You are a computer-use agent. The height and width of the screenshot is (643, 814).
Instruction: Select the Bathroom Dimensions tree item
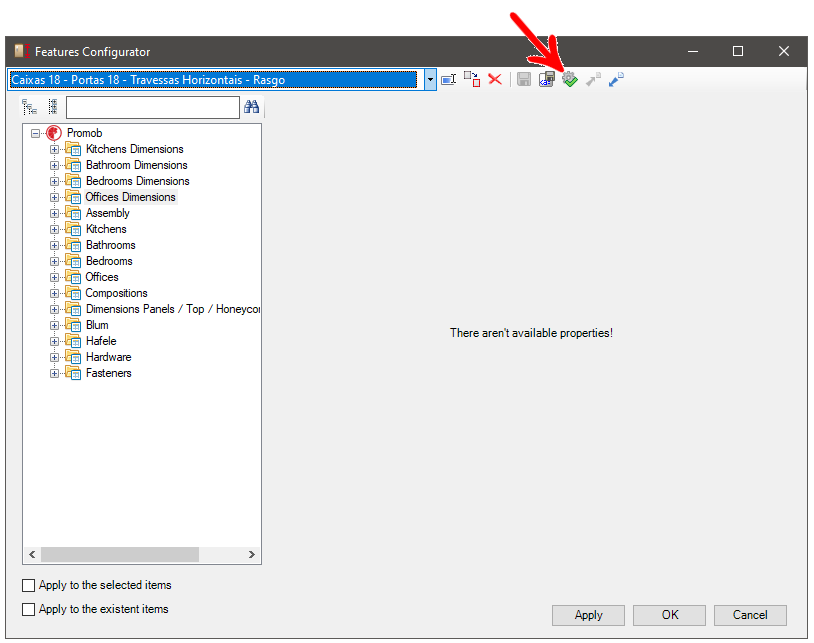pos(137,165)
